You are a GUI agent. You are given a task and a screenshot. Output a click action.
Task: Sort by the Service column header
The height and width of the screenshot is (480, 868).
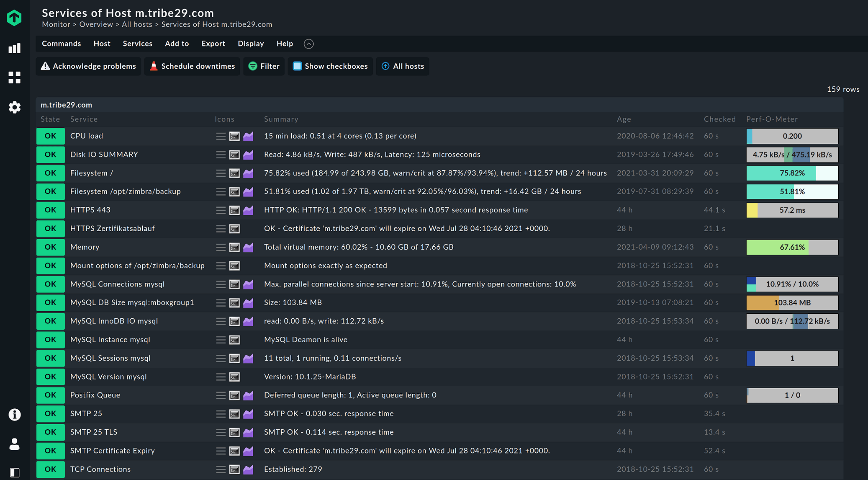[84, 119]
